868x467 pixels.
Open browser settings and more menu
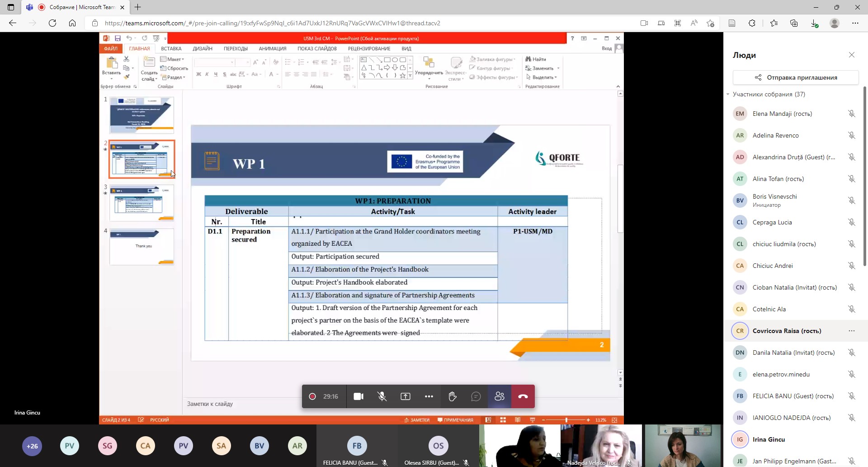(855, 23)
